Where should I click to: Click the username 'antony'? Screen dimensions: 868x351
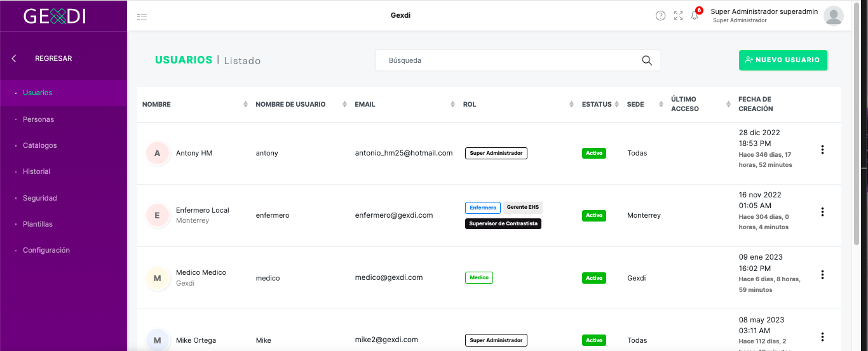(x=267, y=153)
